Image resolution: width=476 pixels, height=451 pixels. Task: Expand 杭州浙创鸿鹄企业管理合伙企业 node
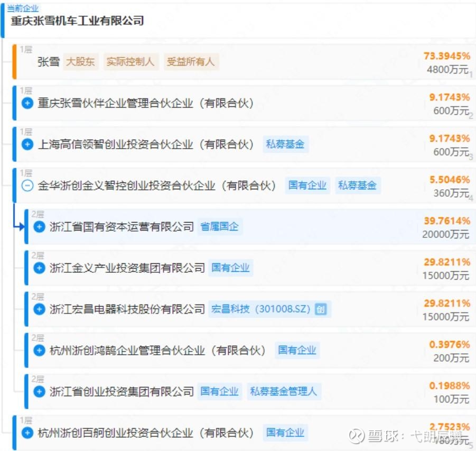pyautogui.click(x=39, y=351)
